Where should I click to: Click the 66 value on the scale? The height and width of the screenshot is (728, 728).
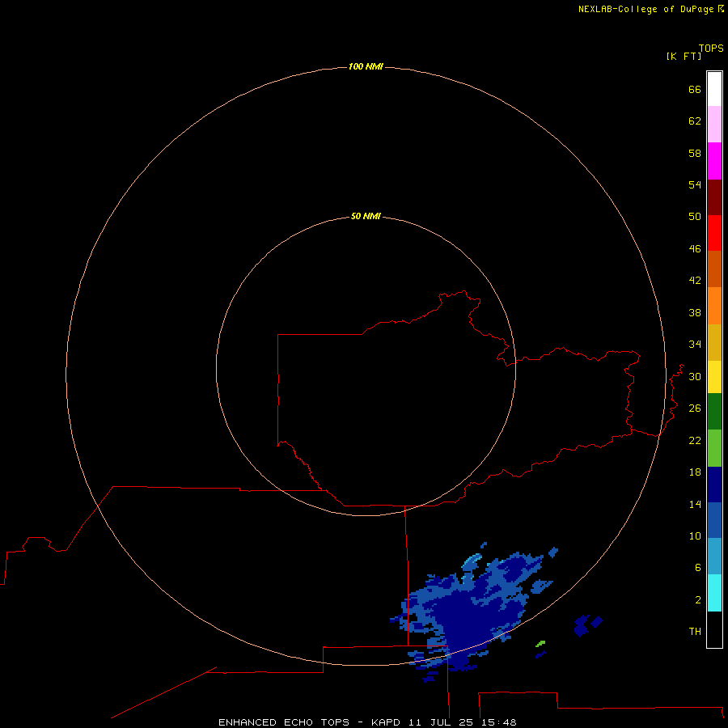pos(695,90)
